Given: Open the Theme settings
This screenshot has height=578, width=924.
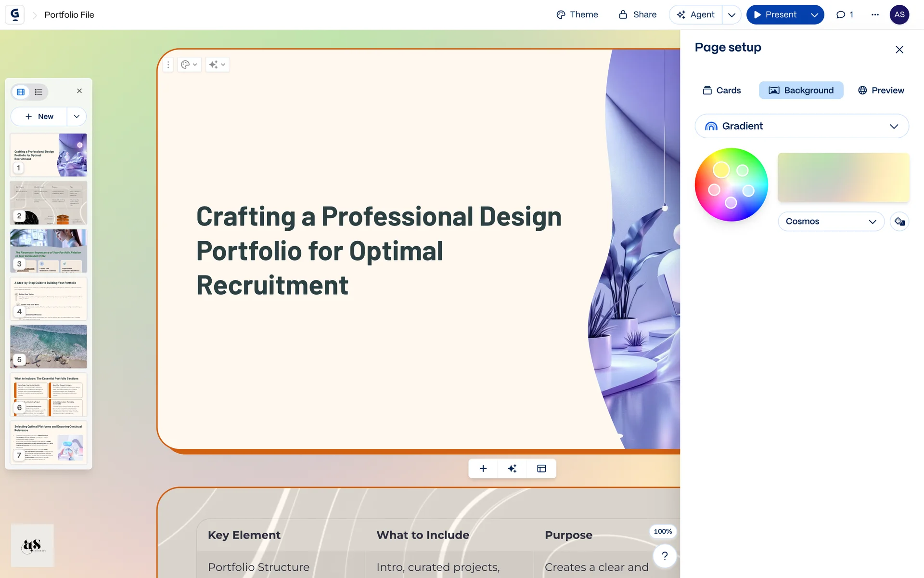Looking at the screenshot, I should tap(577, 14).
